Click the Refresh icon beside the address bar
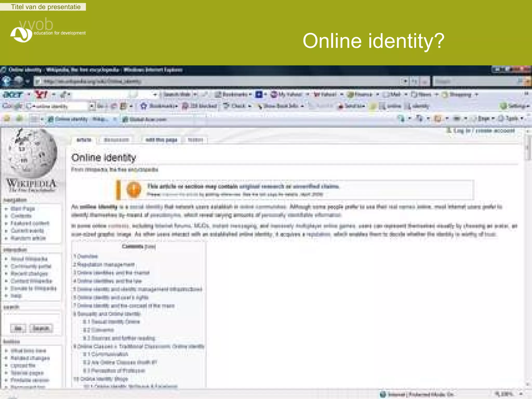The image size is (532, 399). coord(415,82)
